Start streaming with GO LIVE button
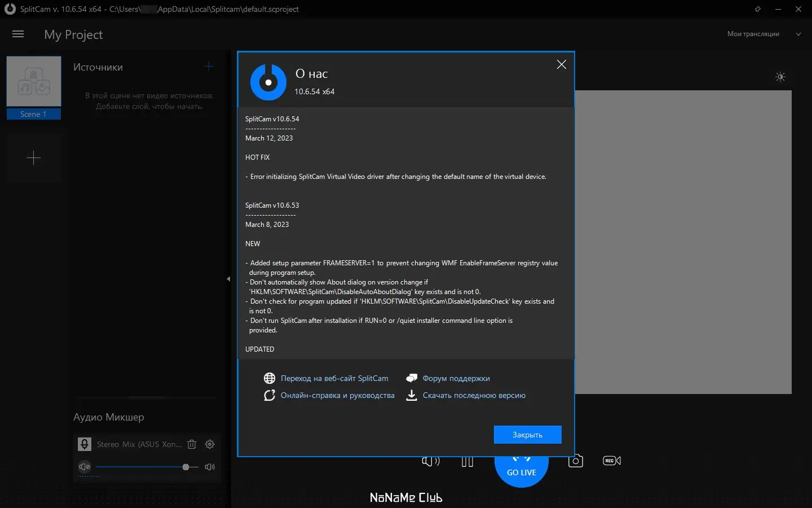Image resolution: width=812 pixels, height=508 pixels. tap(522, 472)
